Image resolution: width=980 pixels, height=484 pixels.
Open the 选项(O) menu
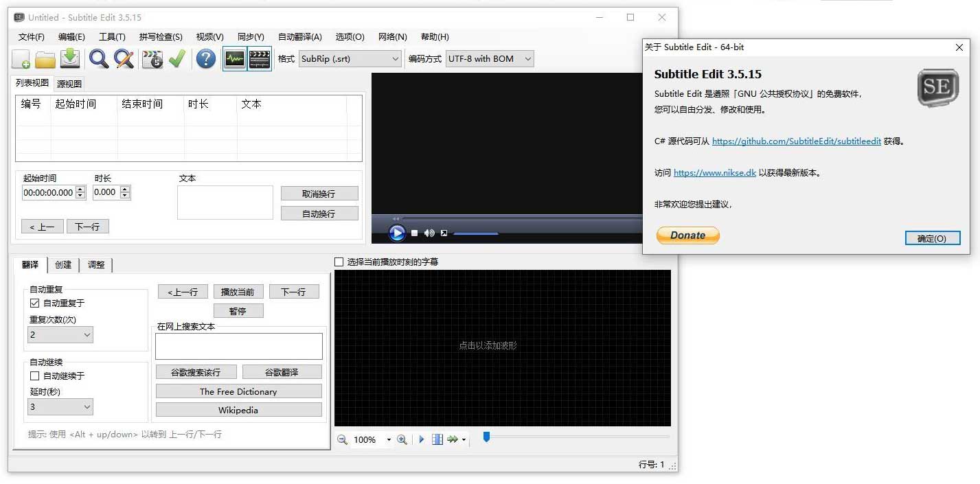pyautogui.click(x=350, y=37)
